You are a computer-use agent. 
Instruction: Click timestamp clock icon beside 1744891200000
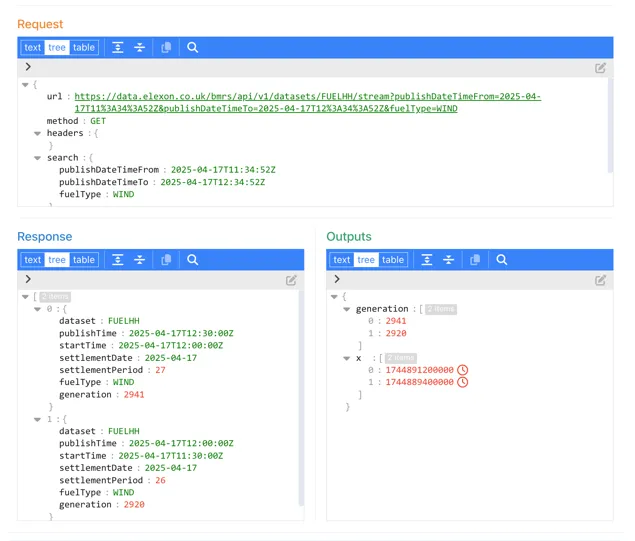pos(462,370)
